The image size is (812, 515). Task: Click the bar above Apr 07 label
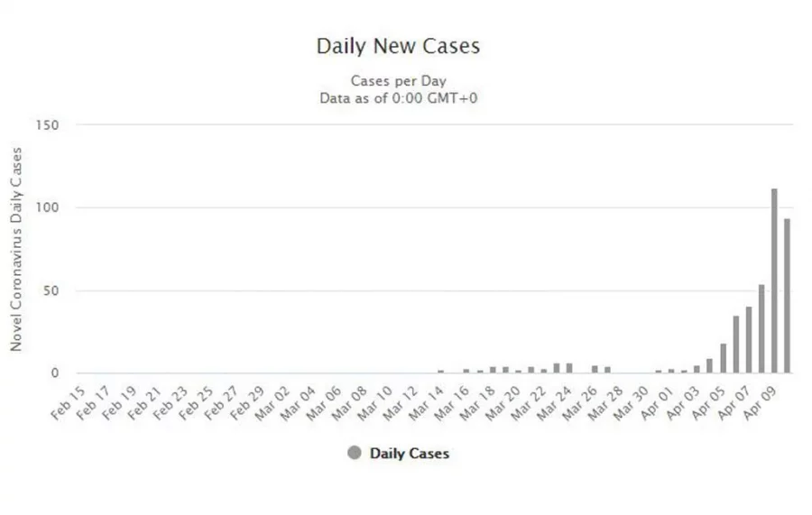click(x=749, y=339)
